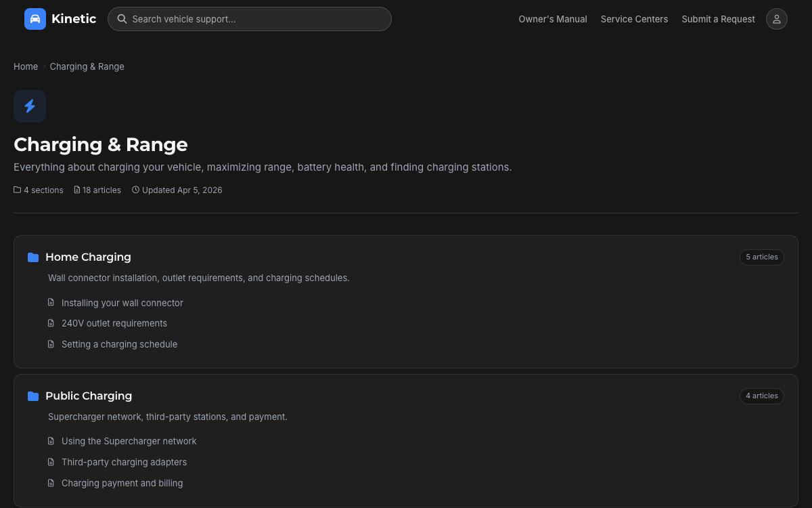Click document icon beside Charging payment and billing
The image size is (812, 508).
click(51, 483)
